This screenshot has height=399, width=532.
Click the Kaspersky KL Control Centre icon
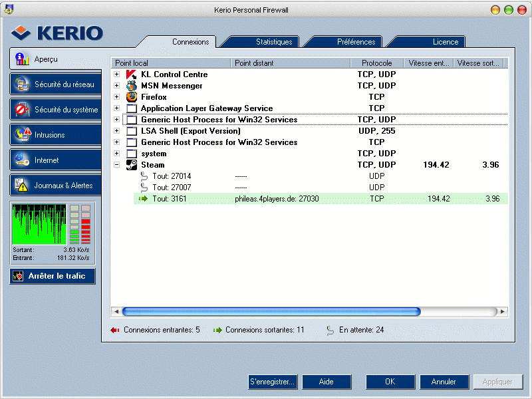pos(131,74)
